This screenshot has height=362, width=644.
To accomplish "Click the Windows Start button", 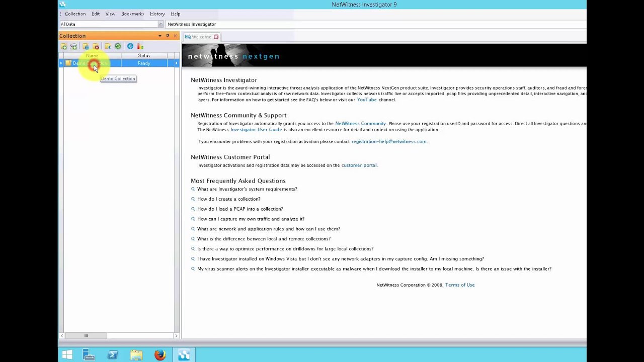I will coord(67,355).
